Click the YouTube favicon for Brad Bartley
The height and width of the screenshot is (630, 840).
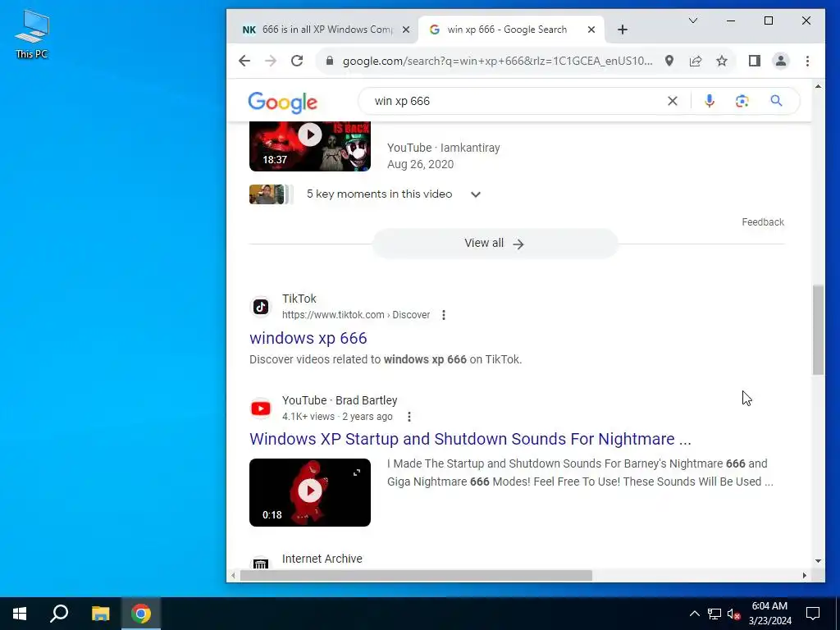261,409
